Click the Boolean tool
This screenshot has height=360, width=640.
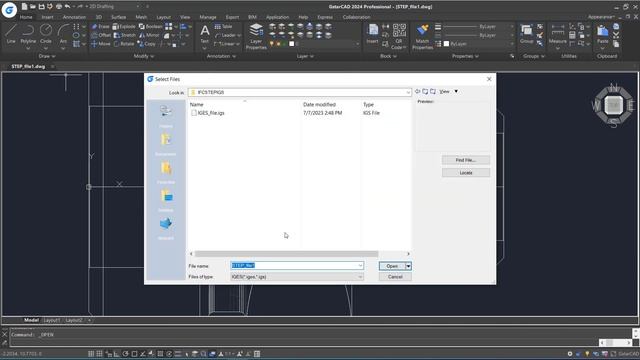pyautogui.click(x=151, y=27)
